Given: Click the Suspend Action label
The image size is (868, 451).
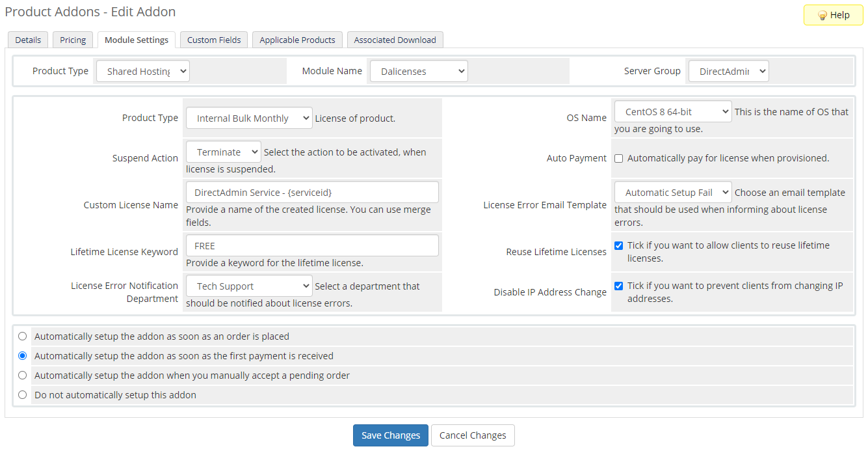Looking at the screenshot, I should point(145,158).
